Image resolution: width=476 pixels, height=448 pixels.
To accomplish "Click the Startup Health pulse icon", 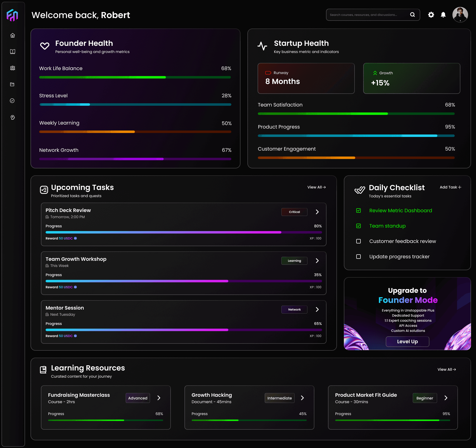I will click(x=263, y=46).
